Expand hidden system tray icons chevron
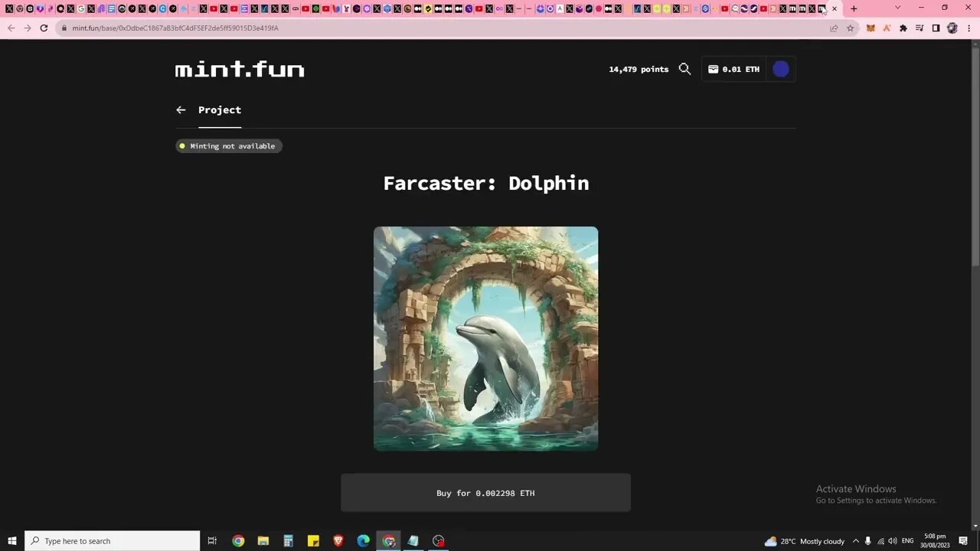The width and height of the screenshot is (980, 551). (x=856, y=541)
